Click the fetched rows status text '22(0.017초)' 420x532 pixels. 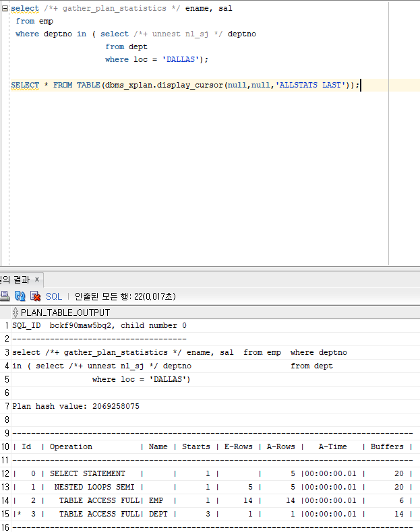coord(155,296)
